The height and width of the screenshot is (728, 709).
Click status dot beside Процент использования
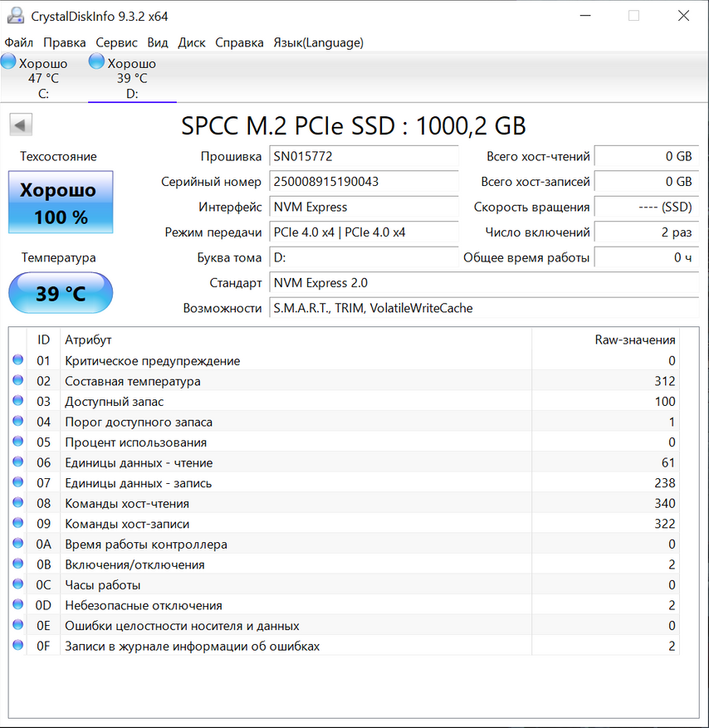18,442
